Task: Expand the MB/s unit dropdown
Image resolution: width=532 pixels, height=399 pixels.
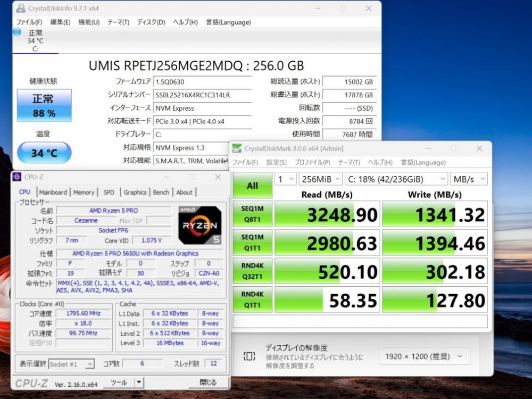Action: coord(469,179)
